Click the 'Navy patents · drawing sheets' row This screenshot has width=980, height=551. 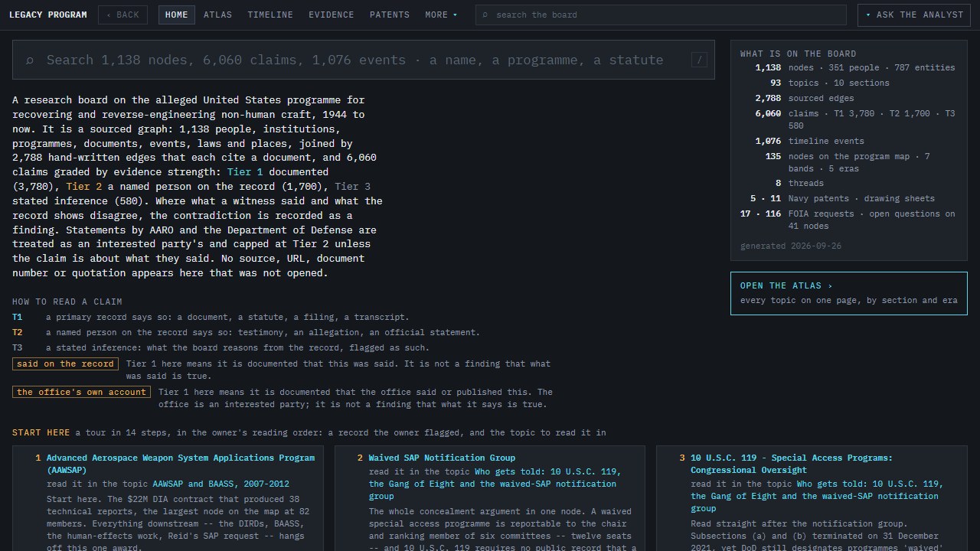pyautogui.click(x=849, y=198)
